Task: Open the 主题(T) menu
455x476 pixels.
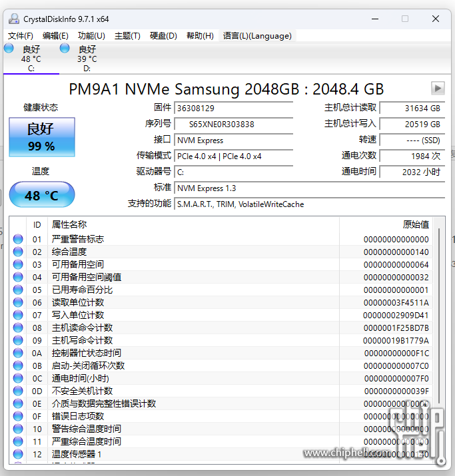Action: coord(127,36)
